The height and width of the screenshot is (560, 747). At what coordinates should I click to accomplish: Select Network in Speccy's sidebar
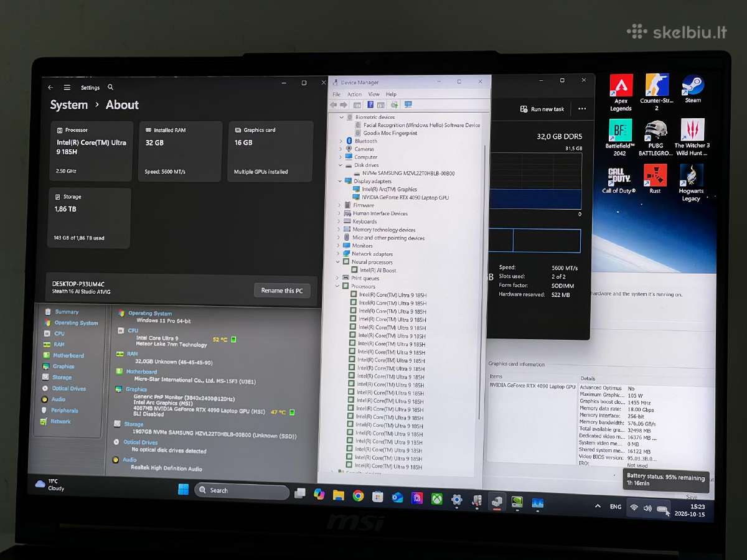pos(56,421)
